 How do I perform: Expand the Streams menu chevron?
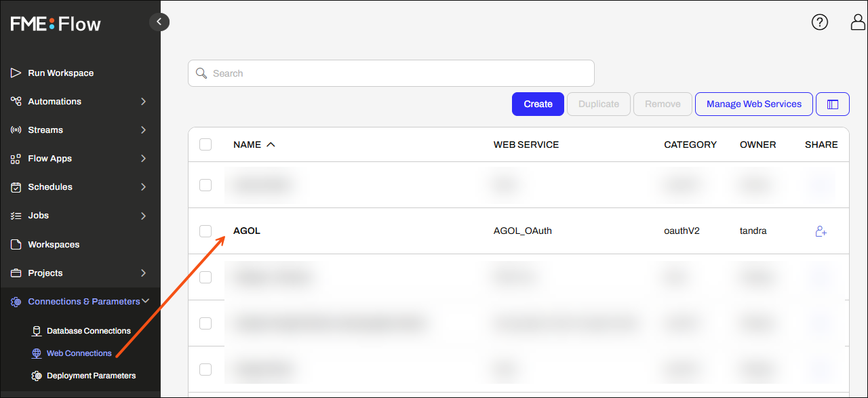click(x=143, y=130)
